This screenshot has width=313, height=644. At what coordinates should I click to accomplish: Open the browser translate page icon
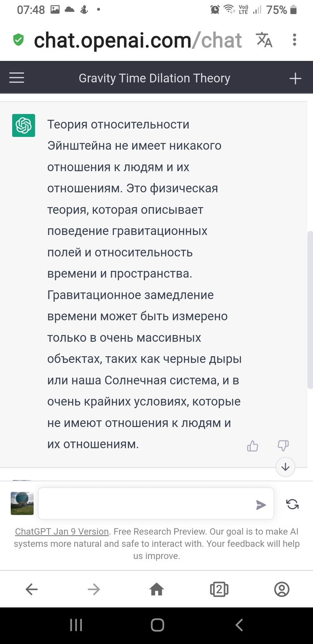click(x=264, y=40)
